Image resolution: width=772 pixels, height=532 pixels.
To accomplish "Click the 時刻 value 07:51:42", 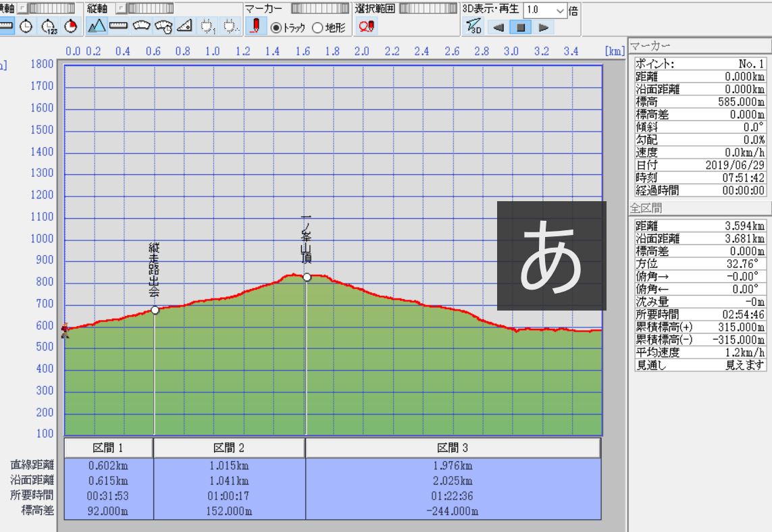I will pyautogui.click(x=744, y=178).
